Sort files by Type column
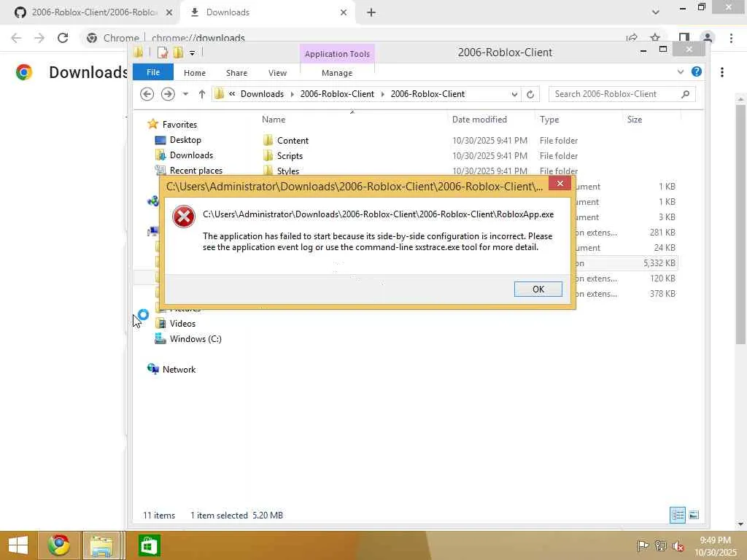This screenshot has height=560, width=747. [x=549, y=120]
